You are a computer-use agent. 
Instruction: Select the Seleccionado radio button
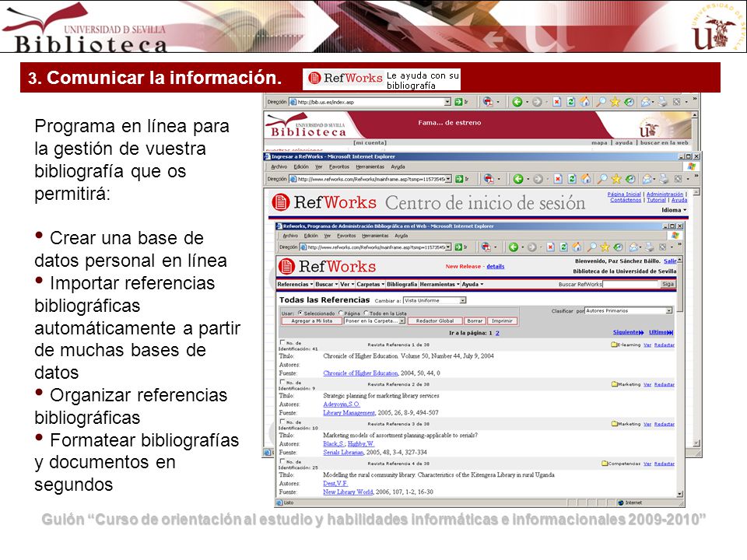300,313
